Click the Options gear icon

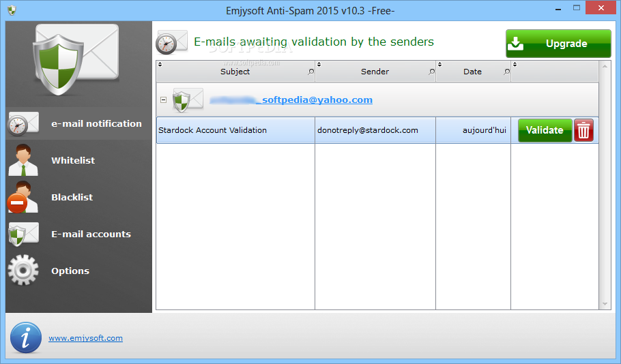(23, 270)
